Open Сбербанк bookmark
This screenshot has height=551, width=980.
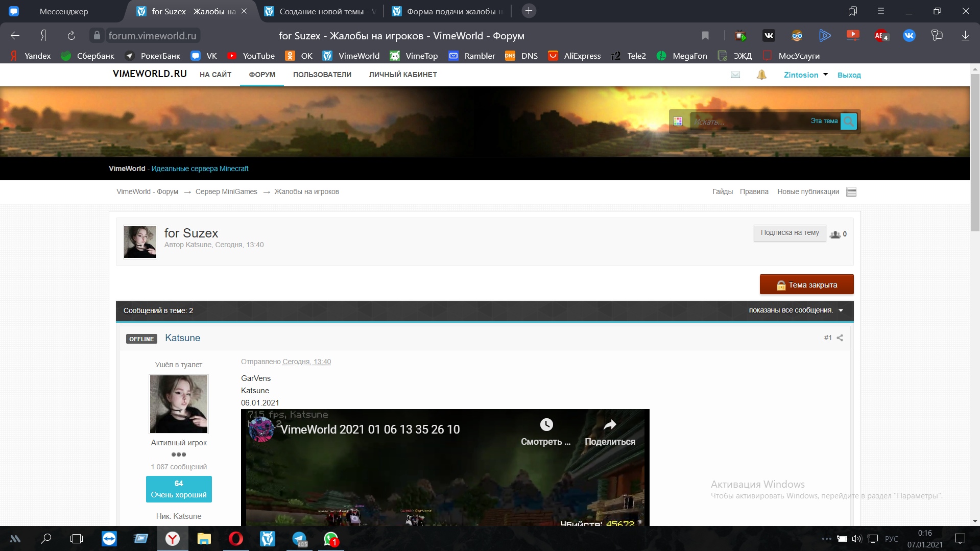point(88,56)
